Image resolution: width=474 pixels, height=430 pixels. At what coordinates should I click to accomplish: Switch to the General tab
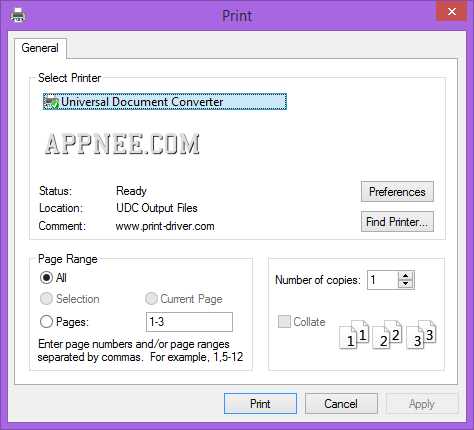tap(40, 48)
